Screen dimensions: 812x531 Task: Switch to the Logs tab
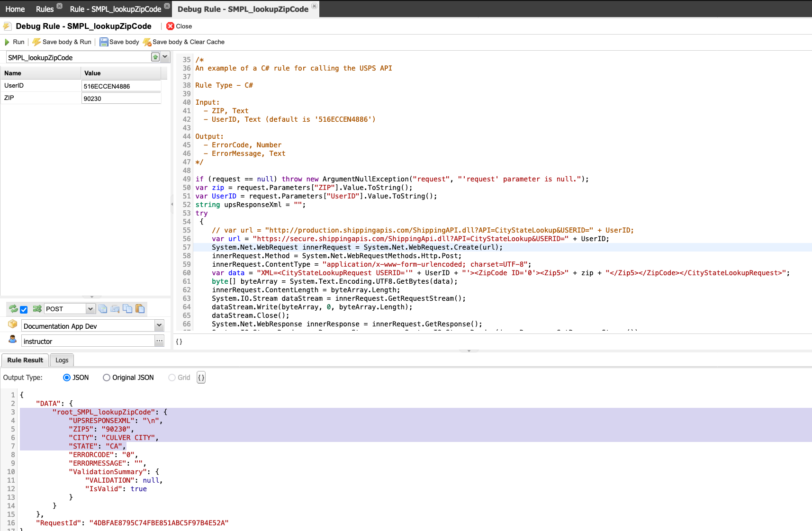62,360
